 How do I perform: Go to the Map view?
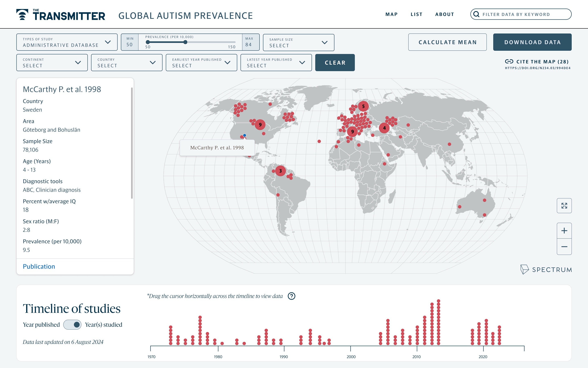tap(391, 14)
